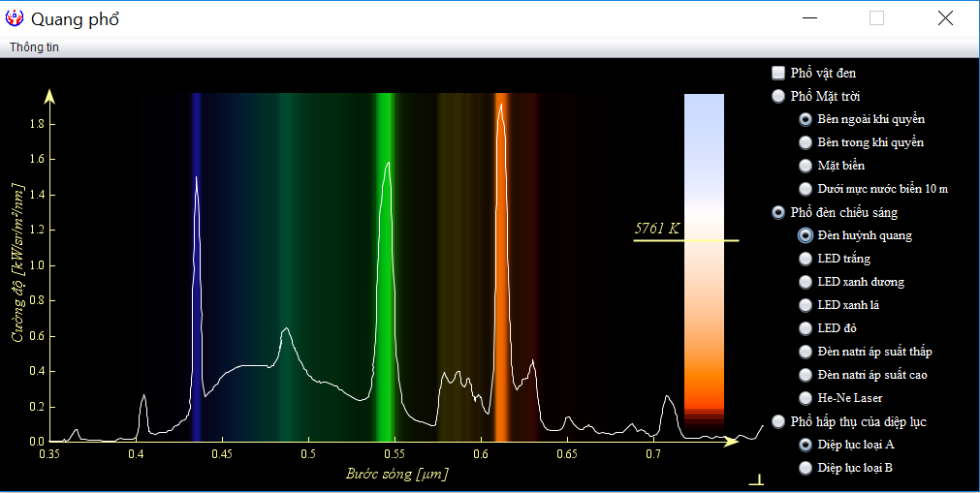The width and height of the screenshot is (980, 493).
Task: Choose the LED trắng option
Action: pos(806,259)
